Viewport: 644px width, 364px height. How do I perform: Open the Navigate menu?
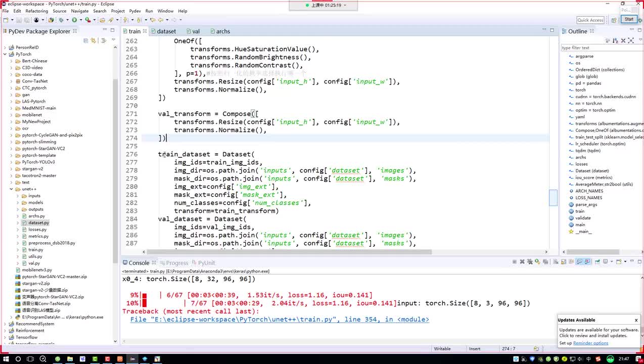click(x=79, y=11)
